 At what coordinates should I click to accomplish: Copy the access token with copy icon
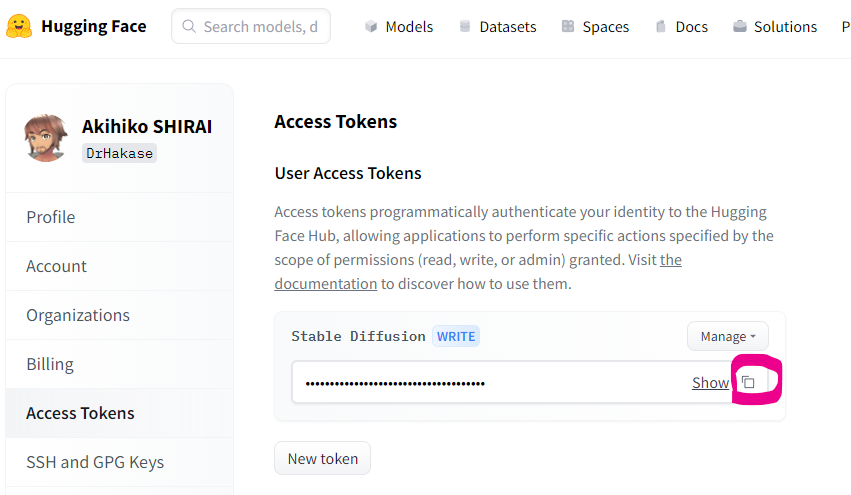748,382
